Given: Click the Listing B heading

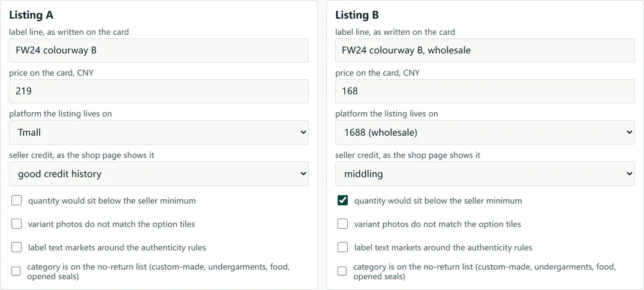Looking at the screenshot, I should pyautogui.click(x=357, y=15).
